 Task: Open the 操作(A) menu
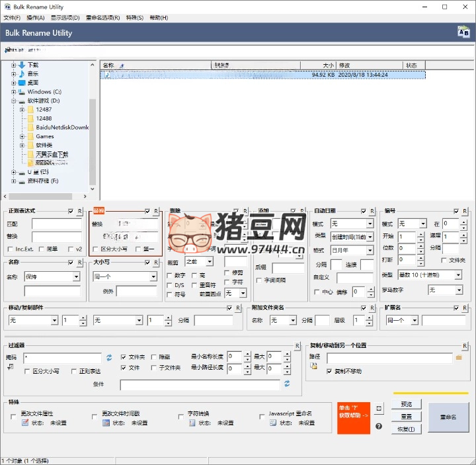click(36, 18)
